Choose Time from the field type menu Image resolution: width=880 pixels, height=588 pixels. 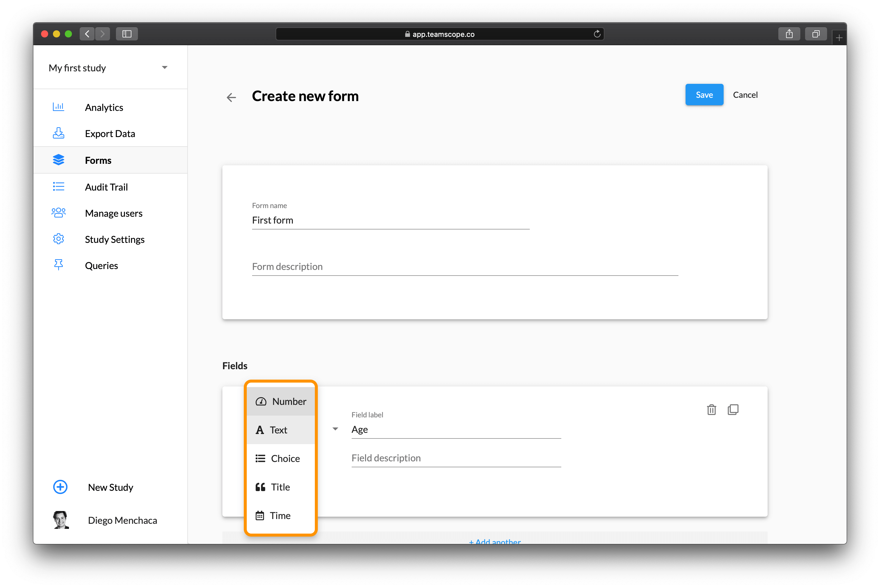[280, 515]
